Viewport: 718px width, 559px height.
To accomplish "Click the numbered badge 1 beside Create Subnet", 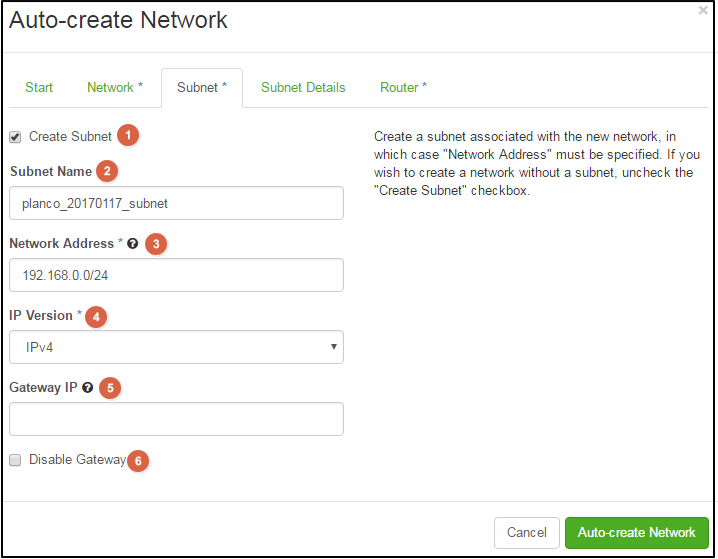I will click(128, 135).
